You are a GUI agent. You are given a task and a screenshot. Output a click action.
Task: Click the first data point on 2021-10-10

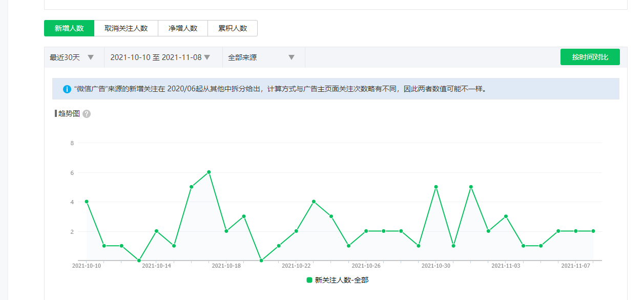(x=87, y=202)
